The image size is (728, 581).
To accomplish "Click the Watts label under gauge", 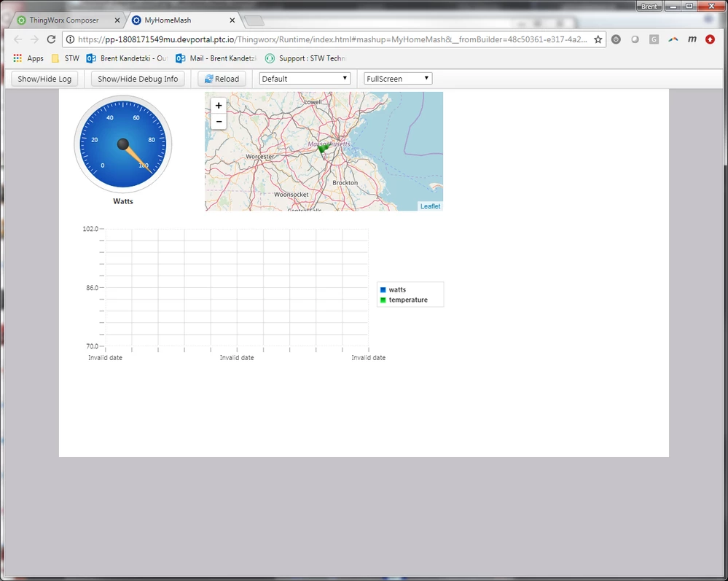I will 123,201.
